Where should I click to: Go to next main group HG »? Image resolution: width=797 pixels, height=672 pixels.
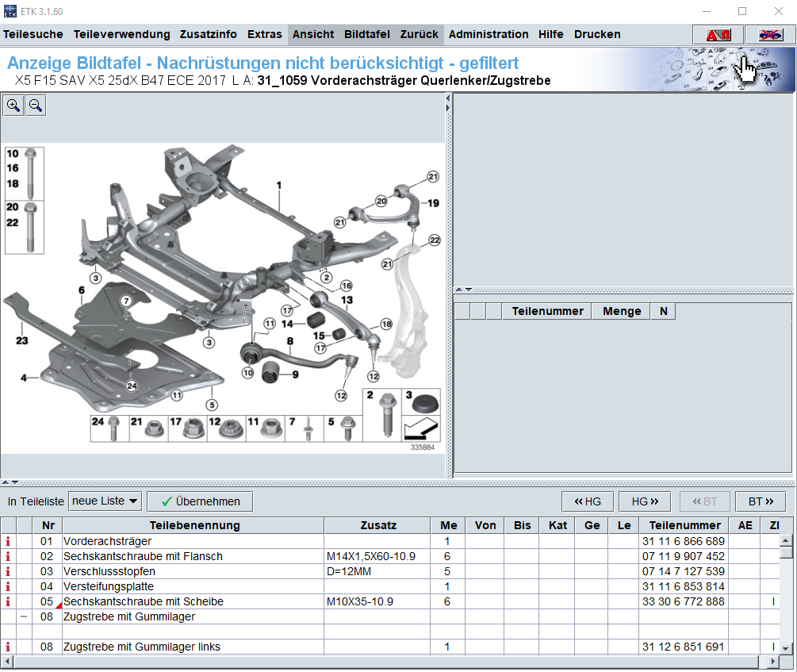tap(644, 501)
